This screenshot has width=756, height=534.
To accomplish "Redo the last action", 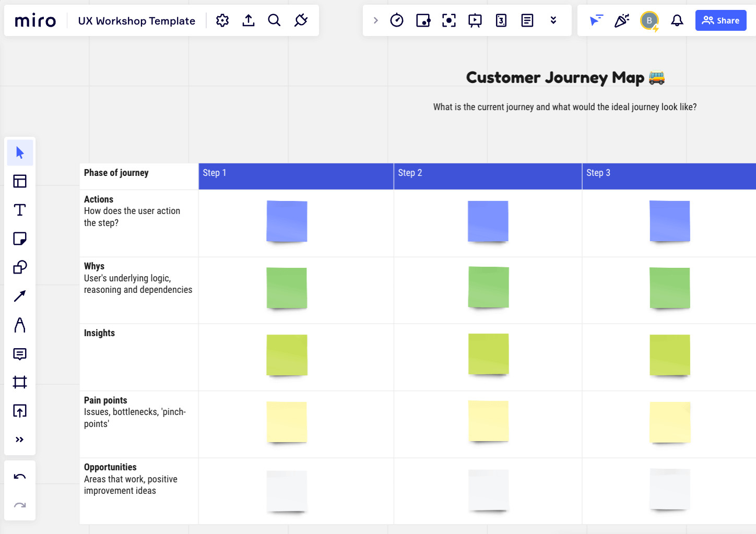I will click(x=20, y=505).
